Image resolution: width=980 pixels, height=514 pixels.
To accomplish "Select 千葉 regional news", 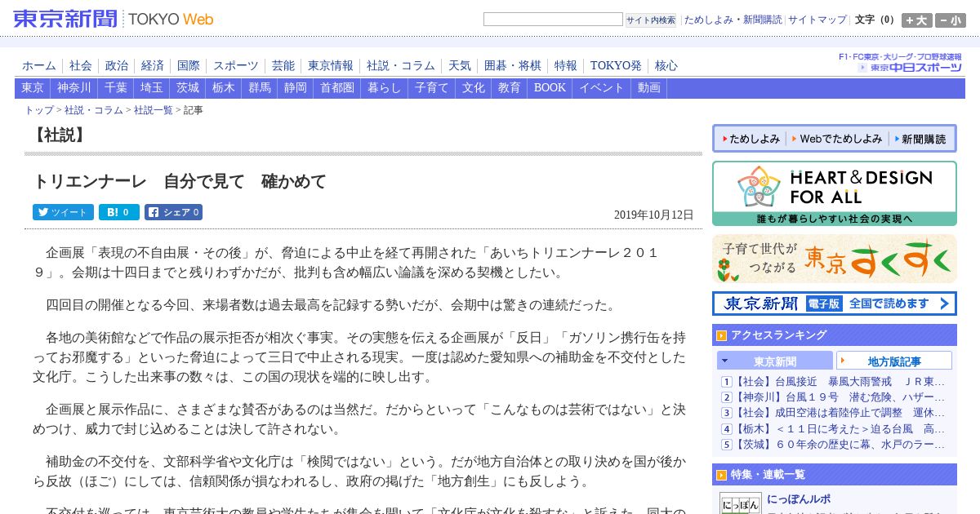I will [x=116, y=88].
